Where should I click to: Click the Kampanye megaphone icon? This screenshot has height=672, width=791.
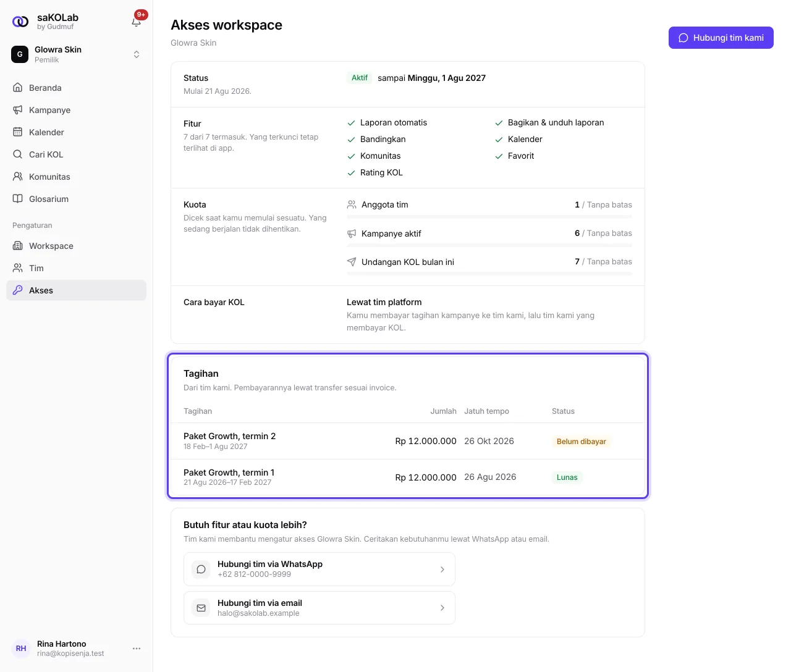pyautogui.click(x=18, y=110)
